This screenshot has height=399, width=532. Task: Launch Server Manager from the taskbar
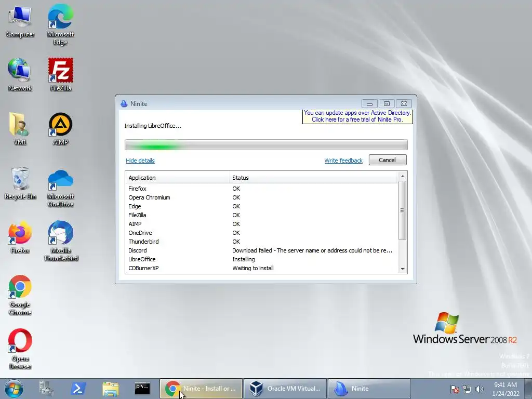(x=46, y=389)
